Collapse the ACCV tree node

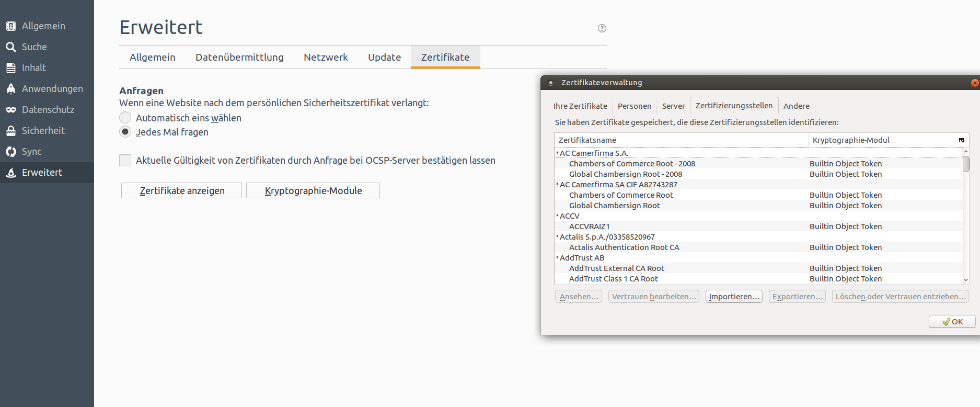(557, 216)
